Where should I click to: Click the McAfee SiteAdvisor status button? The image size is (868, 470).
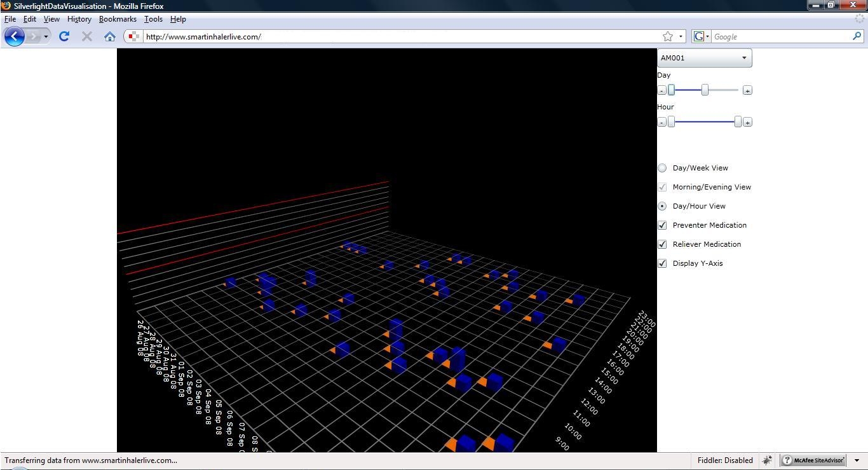(813, 460)
